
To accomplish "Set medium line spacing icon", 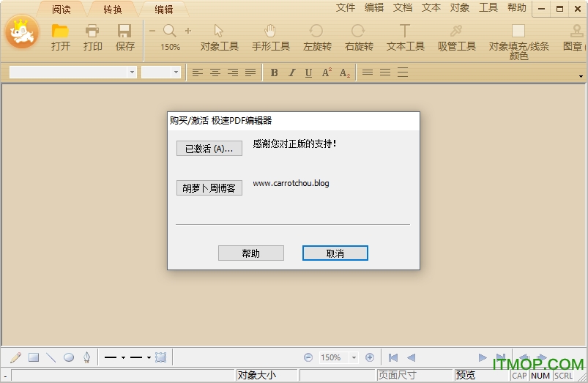I will (x=385, y=72).
